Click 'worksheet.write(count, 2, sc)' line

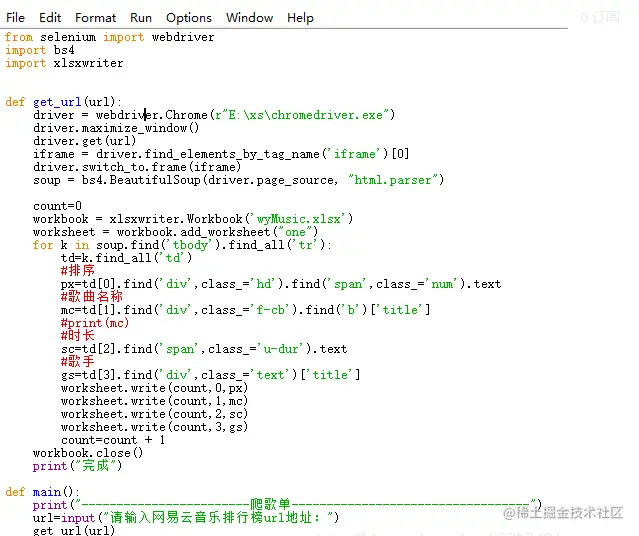154,414
